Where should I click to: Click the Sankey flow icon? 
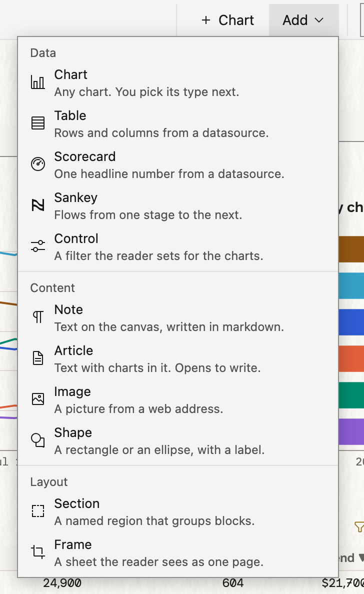[x=38, y=205]
